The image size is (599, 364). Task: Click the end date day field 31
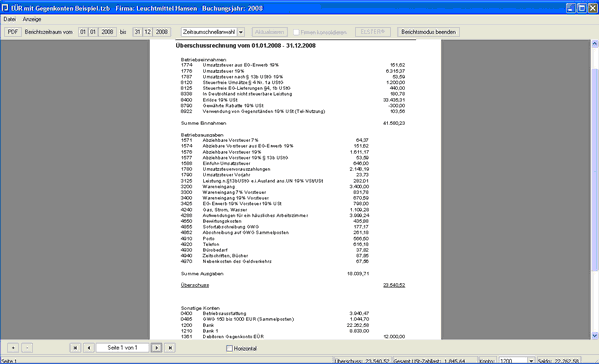point(137,32)
